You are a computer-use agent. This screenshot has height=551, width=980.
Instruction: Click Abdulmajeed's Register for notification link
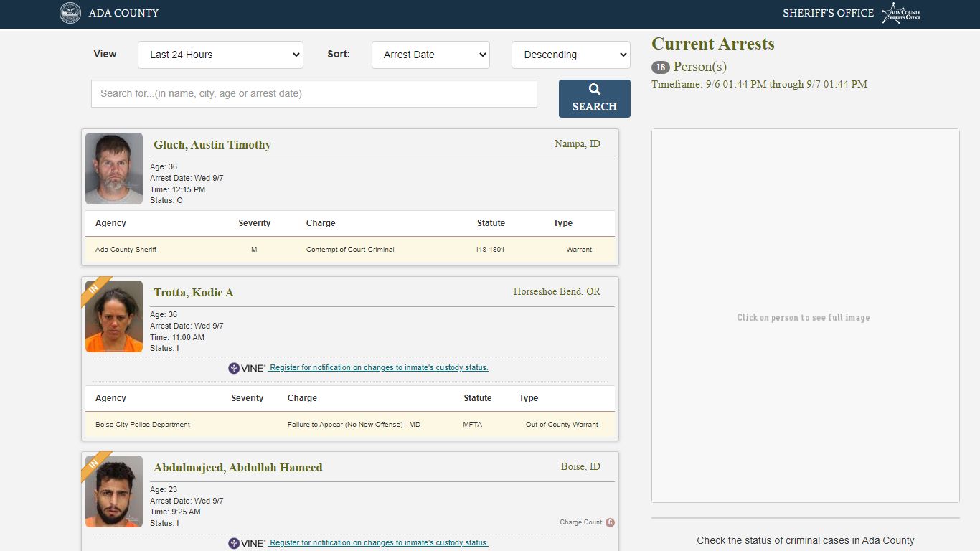coord(378,542)
